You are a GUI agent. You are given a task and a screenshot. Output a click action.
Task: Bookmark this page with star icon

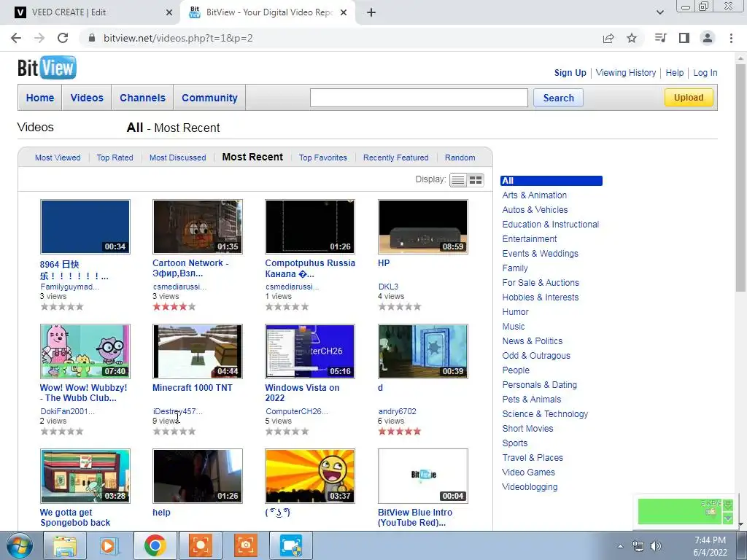point(632,38)
